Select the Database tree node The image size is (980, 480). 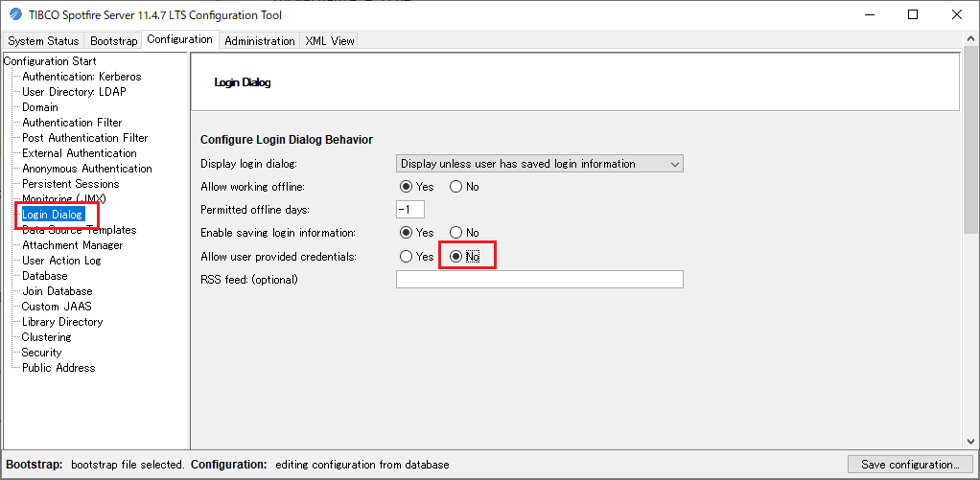(x=44, y=276)
